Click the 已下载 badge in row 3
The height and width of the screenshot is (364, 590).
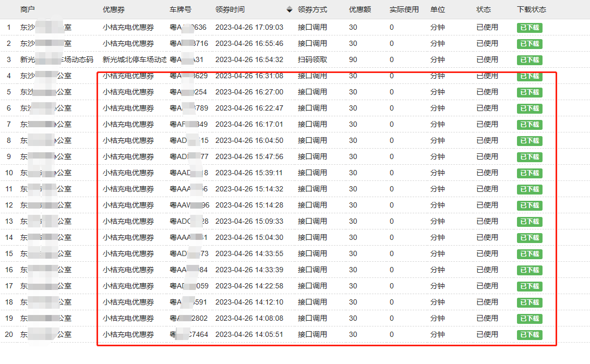pos(529,60)
